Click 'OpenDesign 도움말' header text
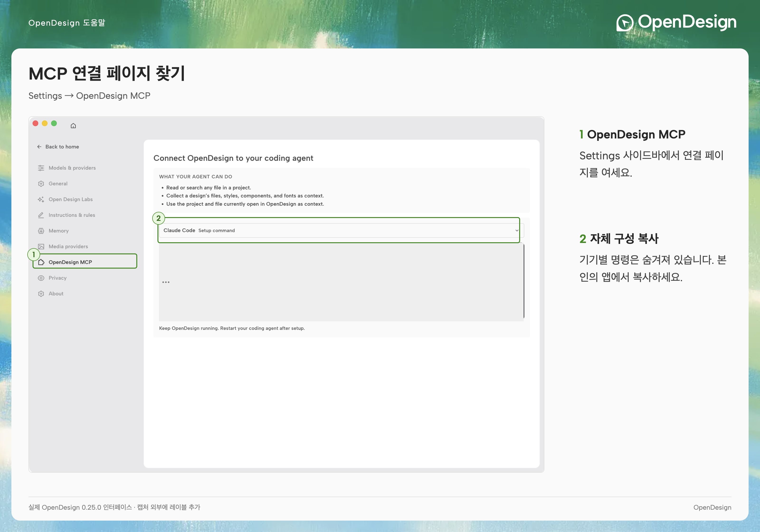 [67, 23]
